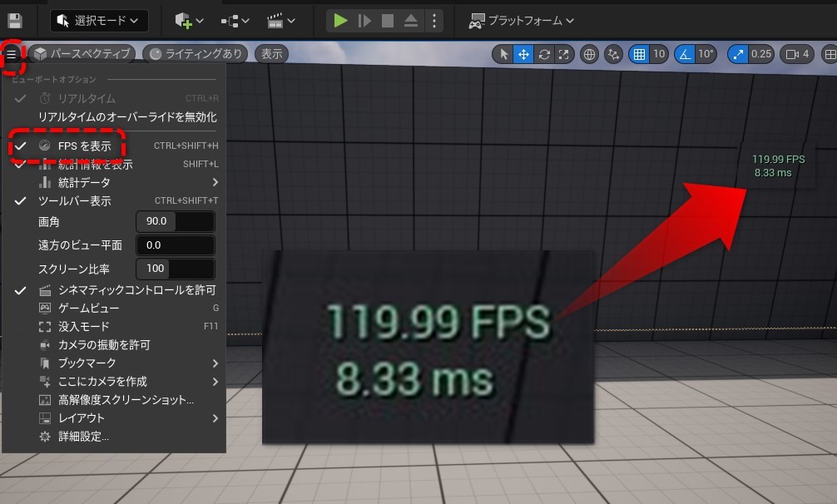Select the Scale tool icon
Screen dimensions: 837x504
(562, 53)
